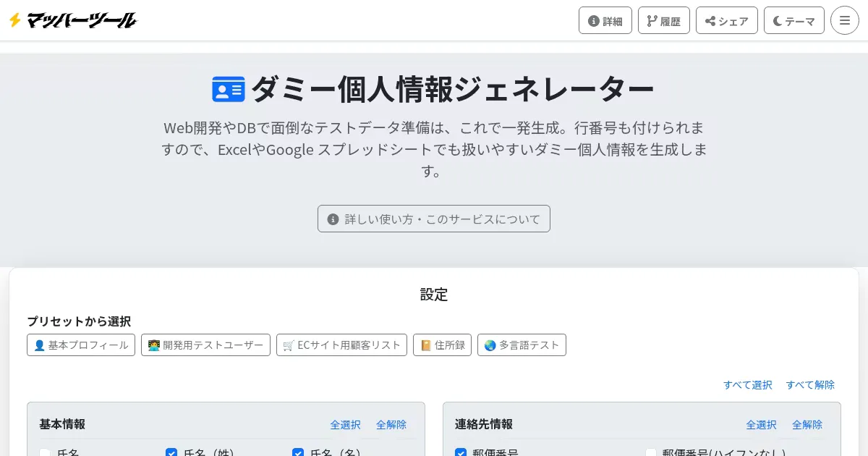This screenshot has height=456, width=868.
Task: Click the マッハーツール lightning logo
Action: (x=72, y=20)
